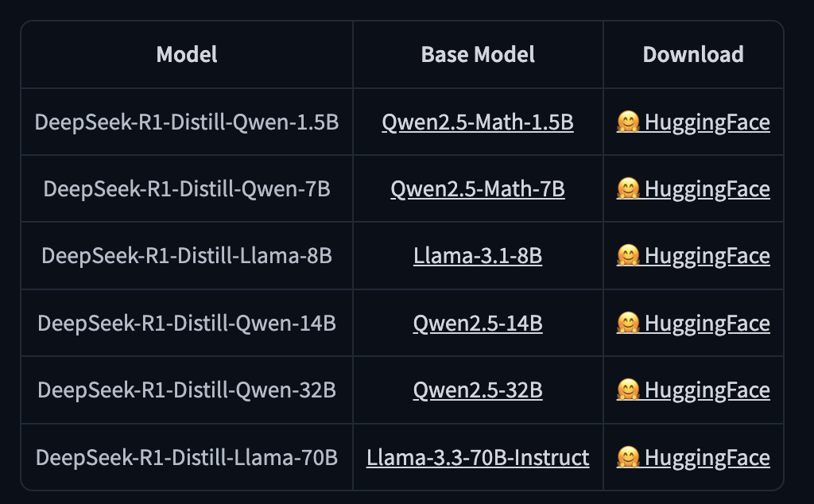The height and width of the screenshot is (504, 814).
Task: Click the hugging face emoji in the Llama-70B row
Action: 628,458
